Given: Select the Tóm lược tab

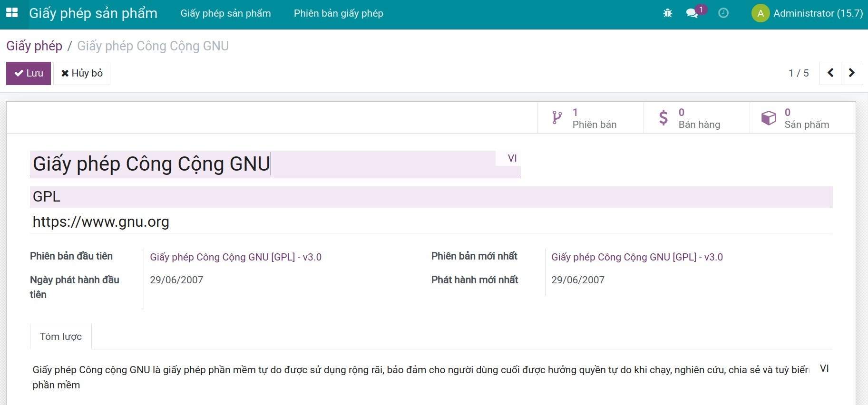Looking at the screenshot, I should coord(61,337).
